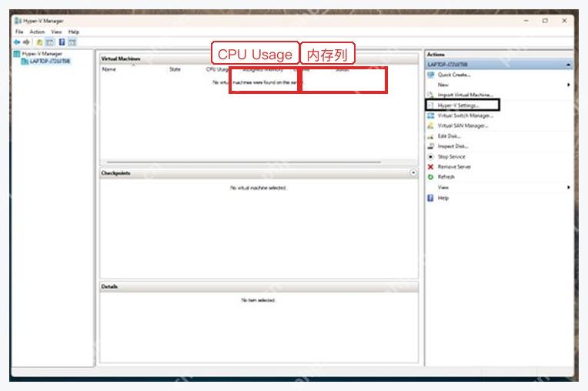The width and height of the screenshot is (588, 391).
Task: Click the blue Help toolbar icon
Action: [62, 42]
